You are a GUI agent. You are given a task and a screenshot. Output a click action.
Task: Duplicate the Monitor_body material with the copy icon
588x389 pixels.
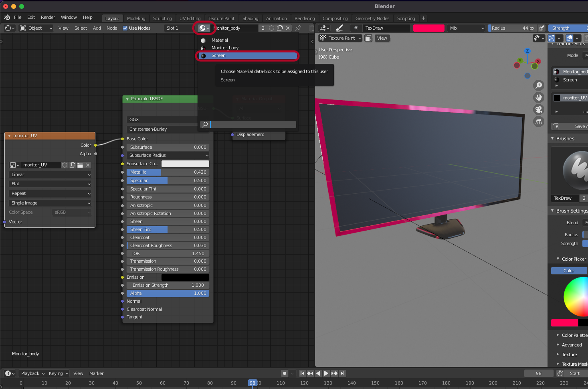click(x=280, y=28)
